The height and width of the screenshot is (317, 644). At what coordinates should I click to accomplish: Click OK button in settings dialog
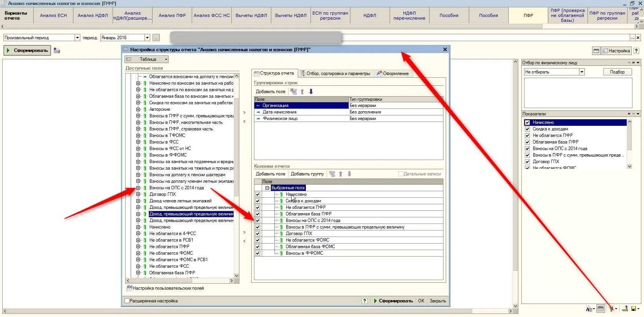(421, 301)
